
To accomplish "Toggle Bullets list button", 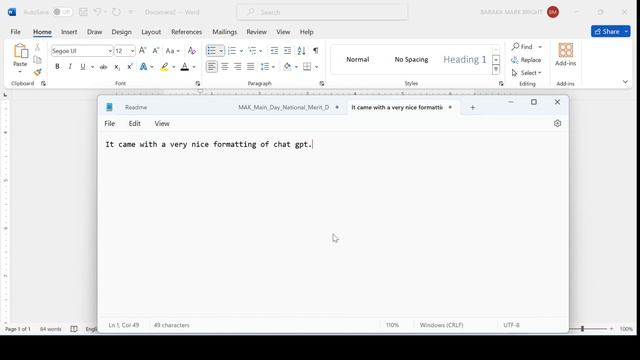I will [x=211, y=51].
